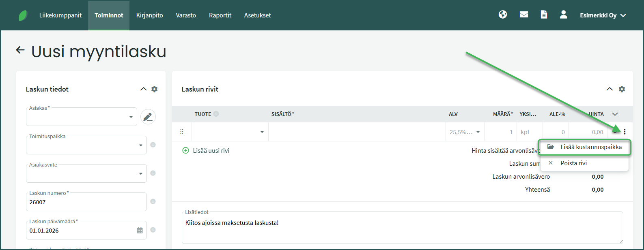Collapse the Laskun rivit panel
The image size is (644, 250).
610,89
